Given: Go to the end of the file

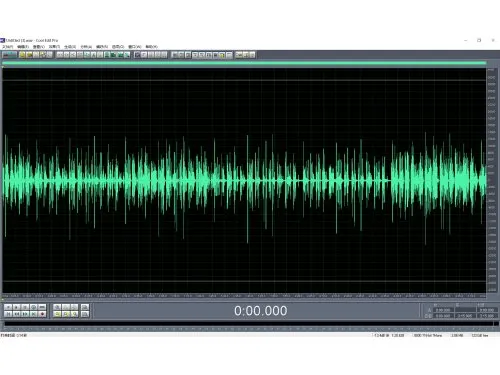Looking at the screenshot, I should coord(33,314).
